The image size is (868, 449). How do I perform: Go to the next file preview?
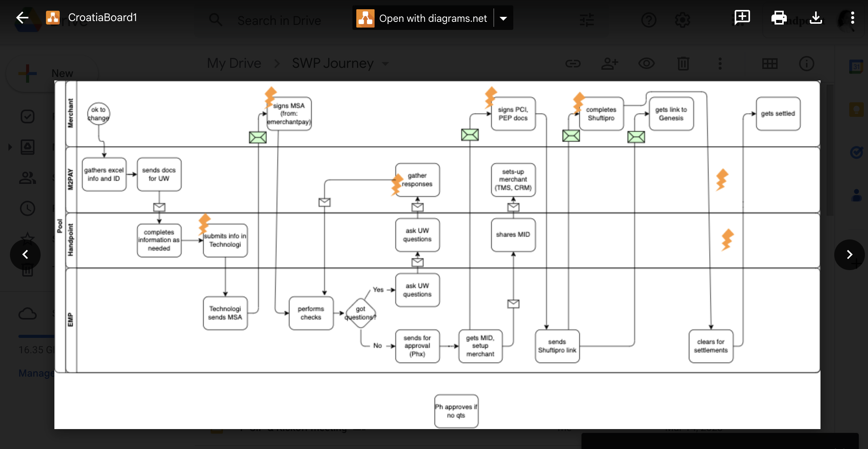coord(849,254)
